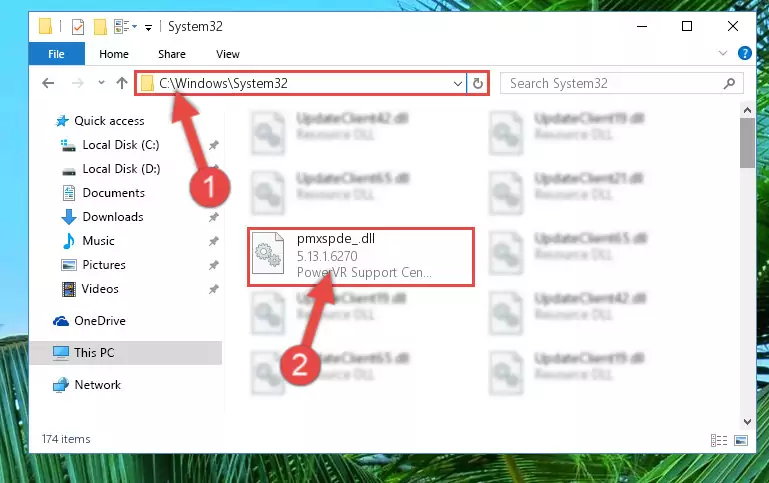Screen dimensions: 769x483
Task: Click the PowerVR Support Cen... description
Action: [364, 273]
